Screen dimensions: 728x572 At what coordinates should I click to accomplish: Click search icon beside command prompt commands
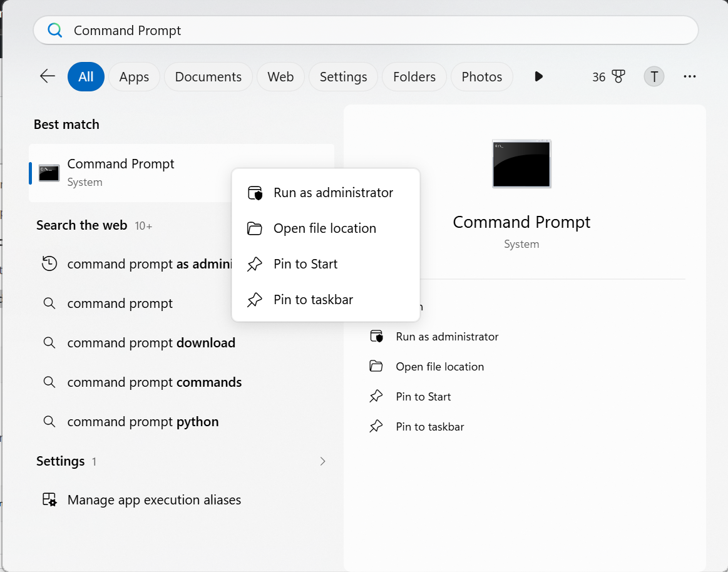(49, 382)
